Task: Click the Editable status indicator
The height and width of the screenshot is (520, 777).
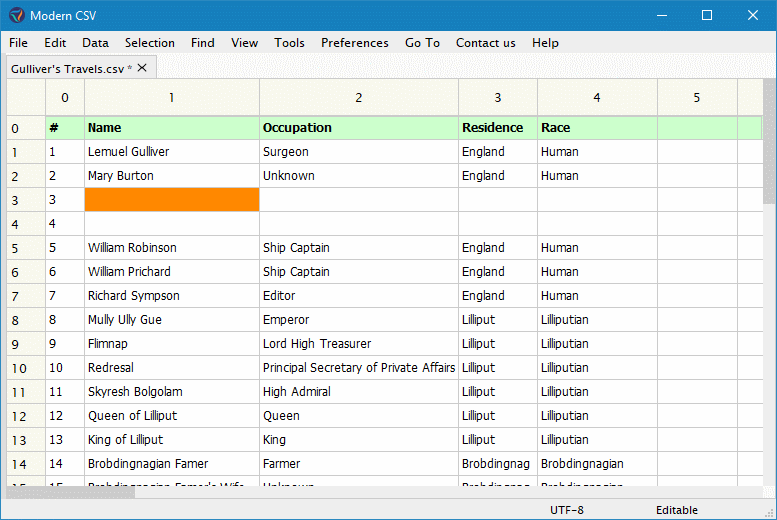Action: coord(677,510)
